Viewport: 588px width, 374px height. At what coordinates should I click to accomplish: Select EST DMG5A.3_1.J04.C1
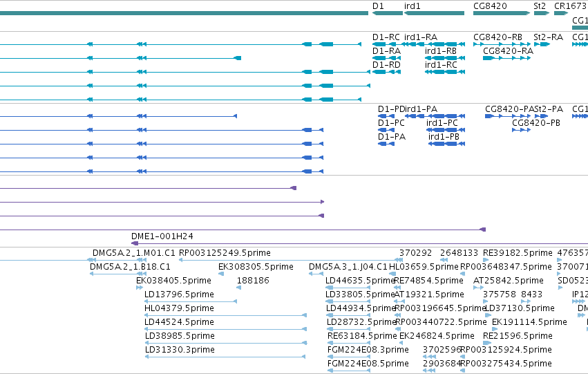[x=316, y=274]
